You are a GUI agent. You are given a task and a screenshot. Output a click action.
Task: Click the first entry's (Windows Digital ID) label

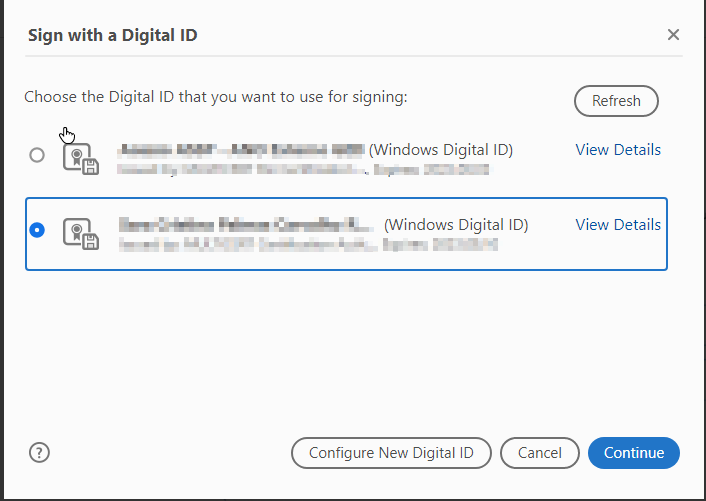tap(441, 150)
